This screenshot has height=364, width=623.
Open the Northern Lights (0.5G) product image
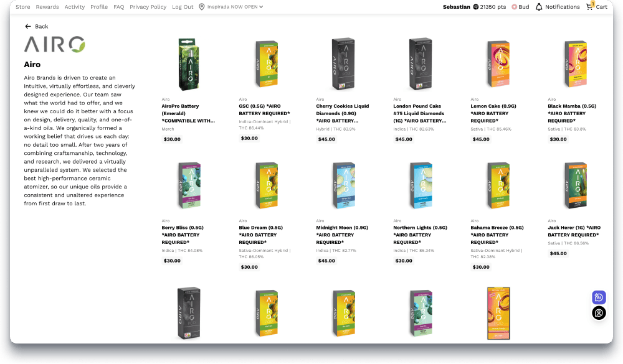[x=421, y=185]
